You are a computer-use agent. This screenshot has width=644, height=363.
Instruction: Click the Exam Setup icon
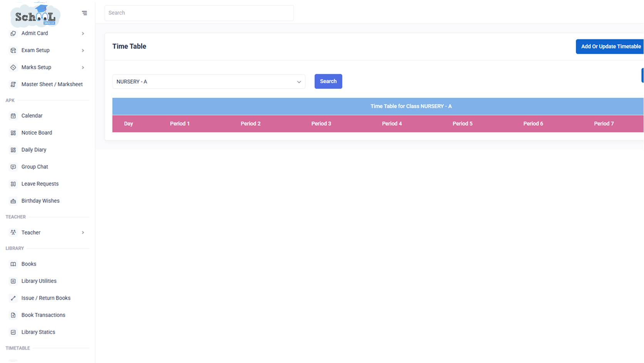pos(13,50)
